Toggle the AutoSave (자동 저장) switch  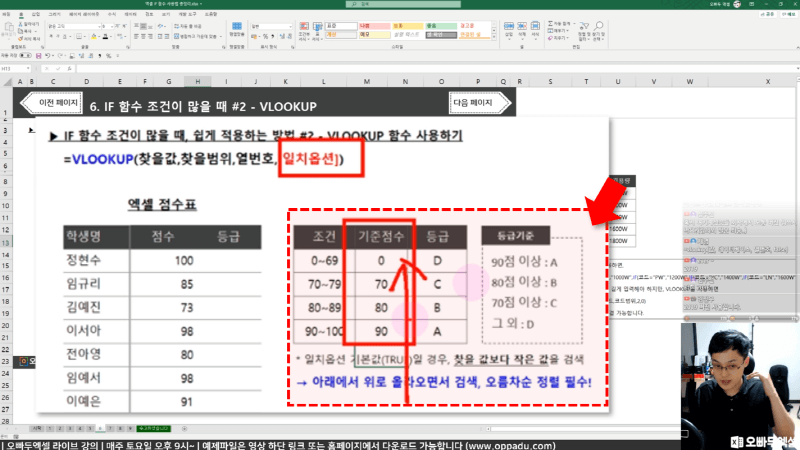[24, 56]
